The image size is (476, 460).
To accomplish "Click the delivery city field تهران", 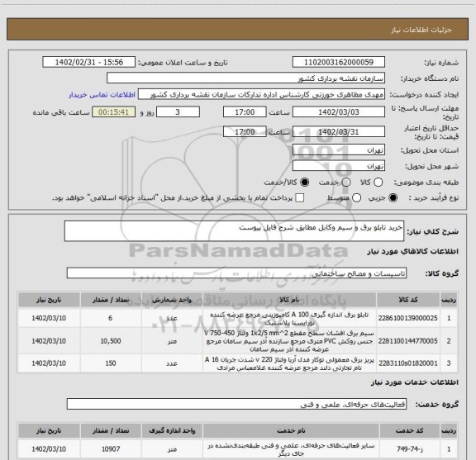I will coord(339,166).
